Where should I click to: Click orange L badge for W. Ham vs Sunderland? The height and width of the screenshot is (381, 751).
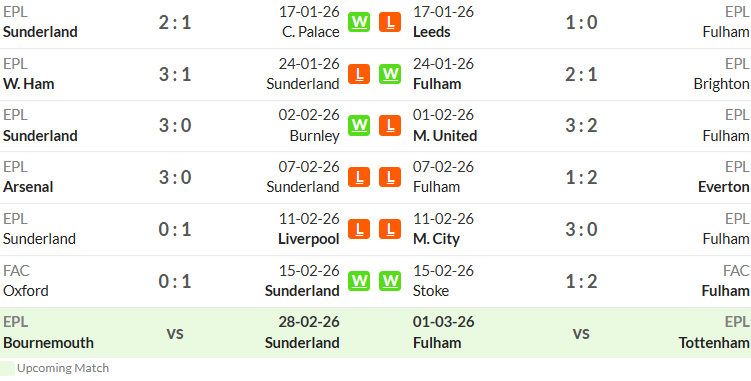click(x=359, y=74)
